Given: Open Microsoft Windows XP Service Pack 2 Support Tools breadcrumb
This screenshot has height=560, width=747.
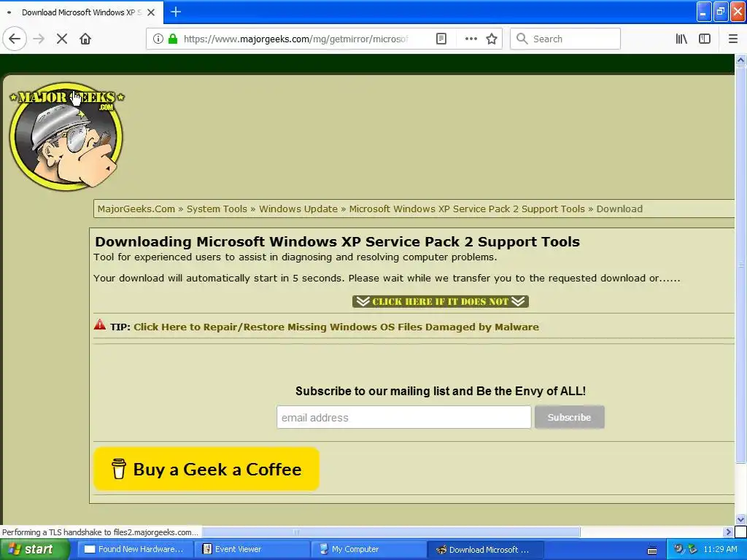Looking at the screenshot, I should coord(467,209).
